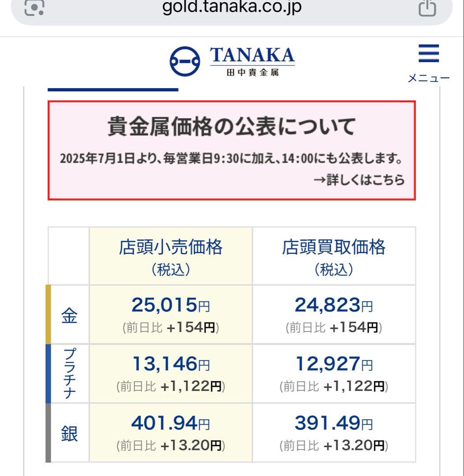The image size is (464, 476).
Task: Tap the address bar showing gold.tanaka.co.jp
Action: click(x=232, y=7)
